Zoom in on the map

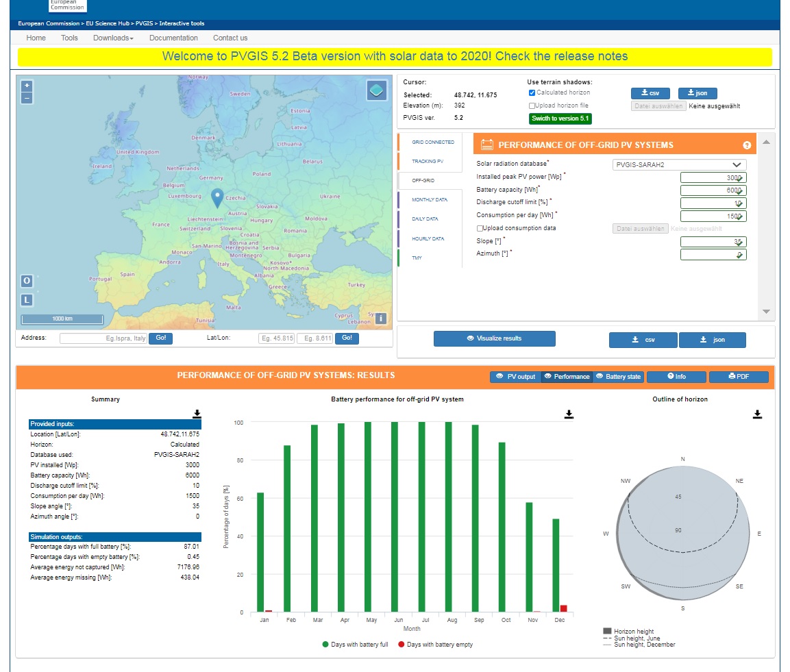click(x=27, y=86)
